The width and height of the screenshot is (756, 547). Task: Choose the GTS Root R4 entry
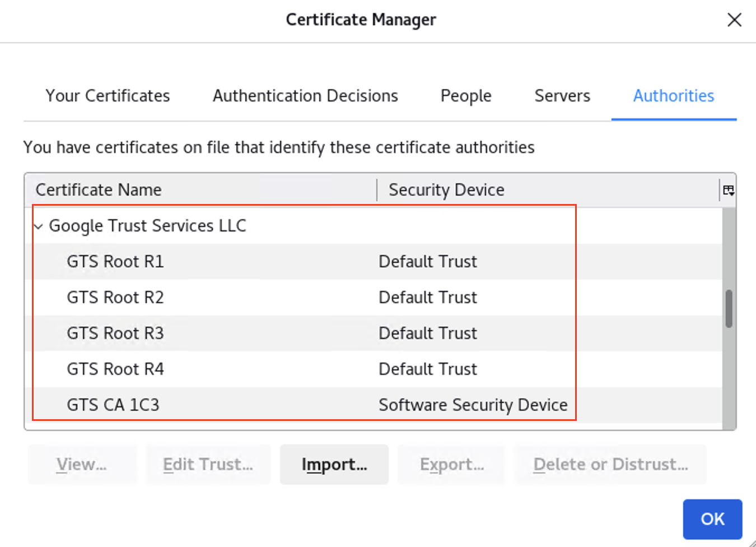coord(115,369)
